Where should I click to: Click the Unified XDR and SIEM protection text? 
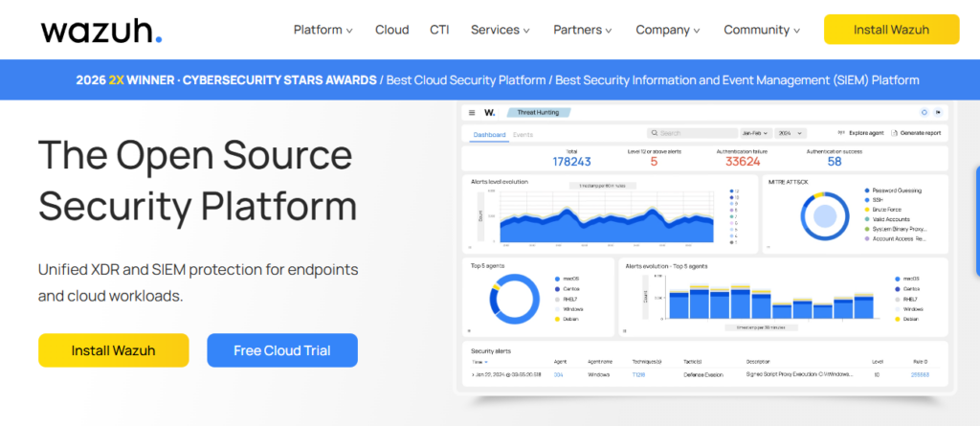point(198,282)
